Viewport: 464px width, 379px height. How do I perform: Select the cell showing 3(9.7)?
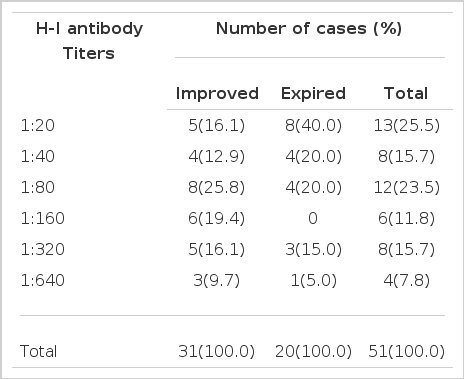click(217, 280)
